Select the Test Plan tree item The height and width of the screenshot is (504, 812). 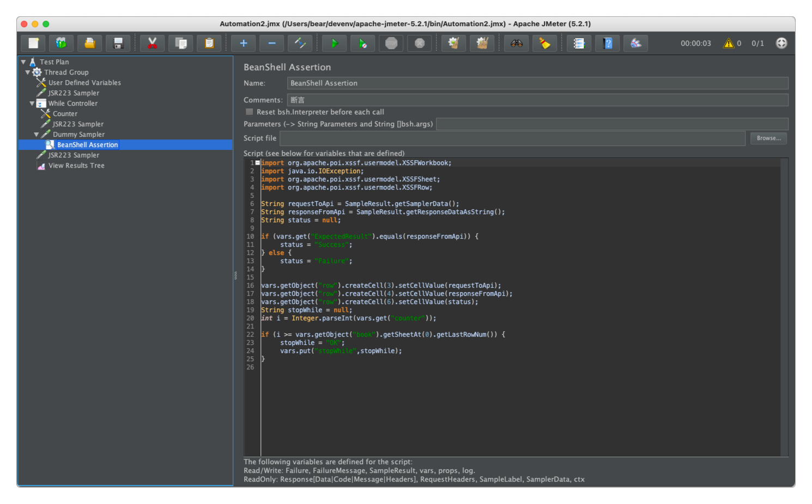pos(54,62)
